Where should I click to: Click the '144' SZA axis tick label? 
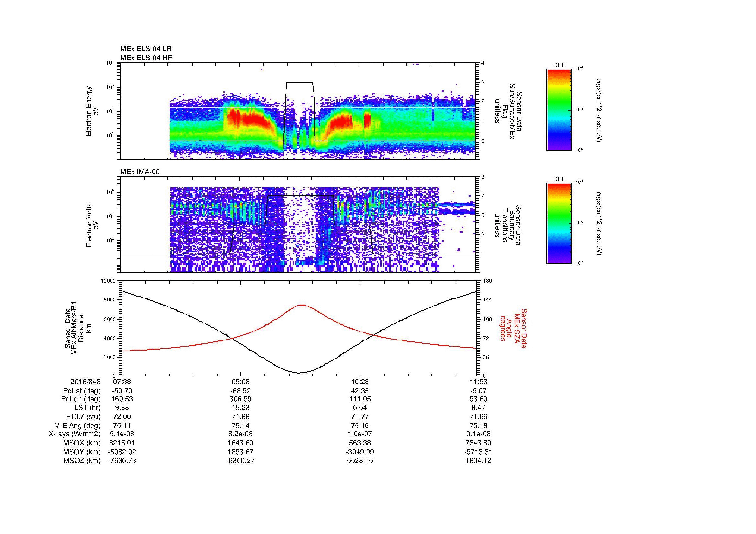tap(487, 300)
